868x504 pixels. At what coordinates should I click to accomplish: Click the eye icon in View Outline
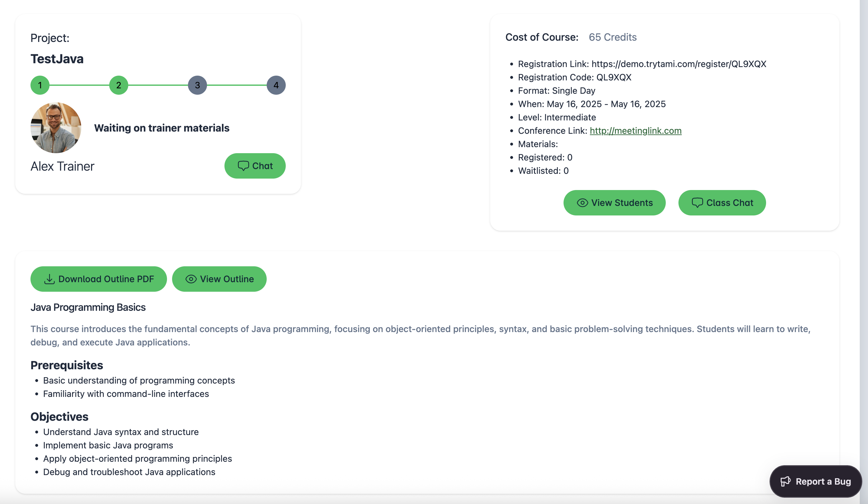(191, 279)
